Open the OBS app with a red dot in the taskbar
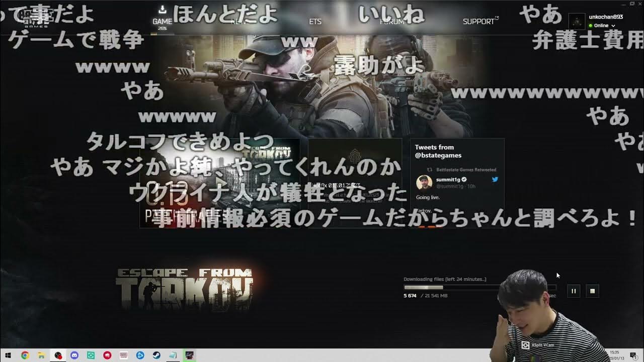 58,355
